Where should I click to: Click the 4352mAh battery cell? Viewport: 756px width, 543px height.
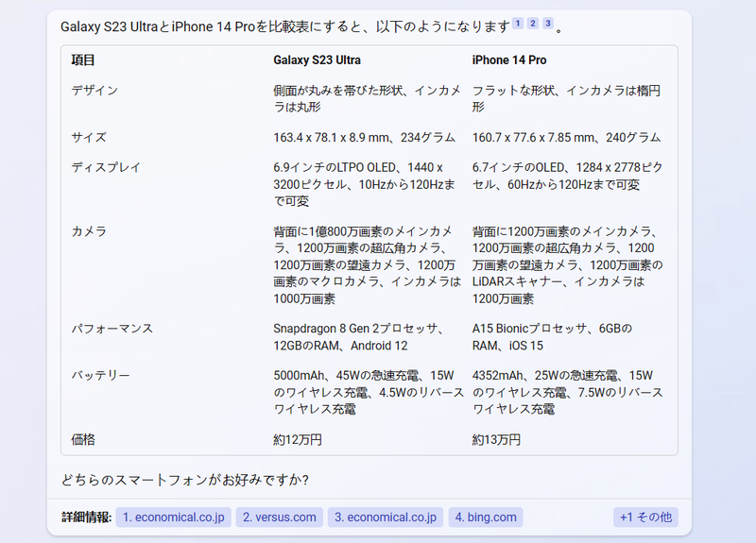(x=568, y=392)
